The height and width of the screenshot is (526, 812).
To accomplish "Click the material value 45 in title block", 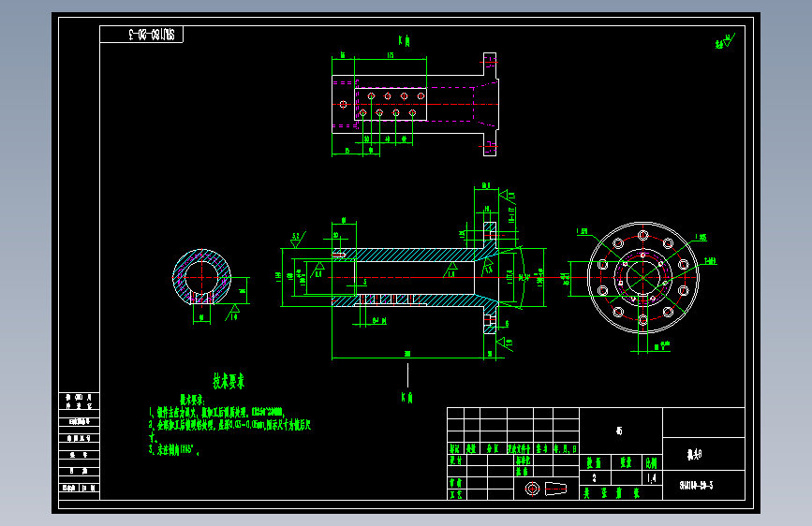I will tap(619, 431).
